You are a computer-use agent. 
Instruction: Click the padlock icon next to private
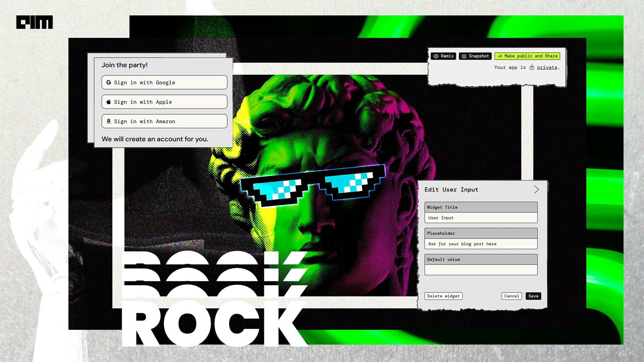point(532,67)
